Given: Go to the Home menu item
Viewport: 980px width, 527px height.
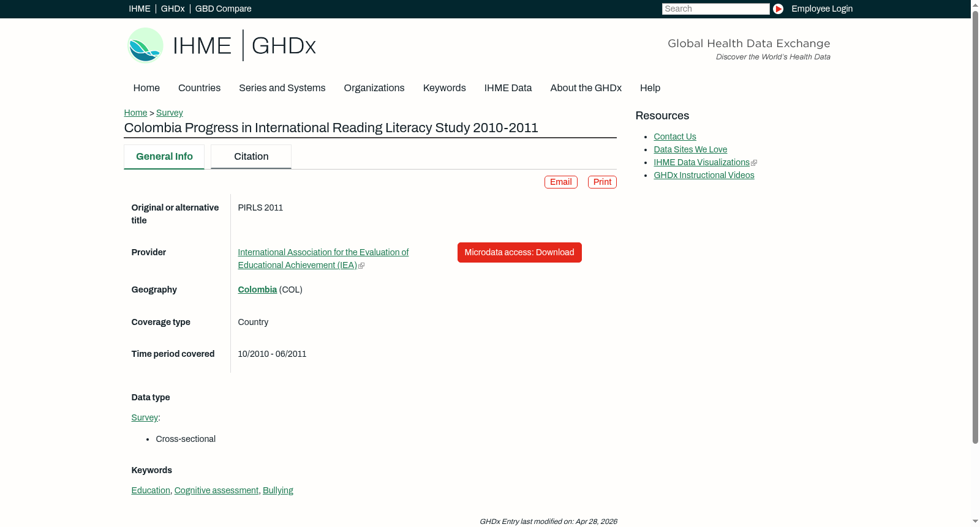Looking at the screenshot, I should pos(146,88).
